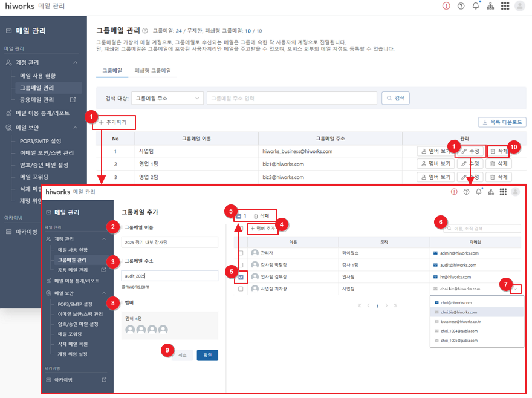Click the red alert icon in top header
This screenshot has height=398, width=532.
446,6
